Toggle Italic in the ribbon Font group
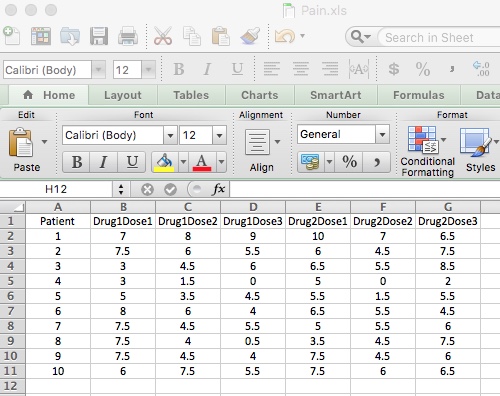The height and width of the screenshot is (396, 500). pos(104,162)
